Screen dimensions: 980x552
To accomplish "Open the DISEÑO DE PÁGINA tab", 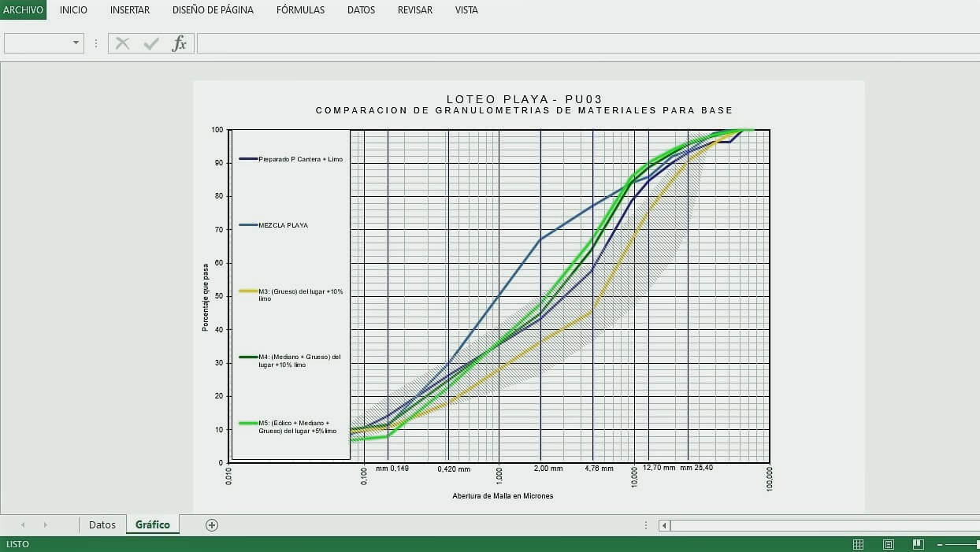I will [x=213, y=10].
